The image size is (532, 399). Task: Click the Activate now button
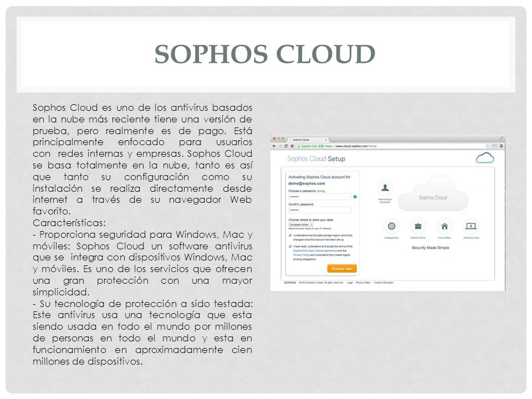[x=342, y=268]
